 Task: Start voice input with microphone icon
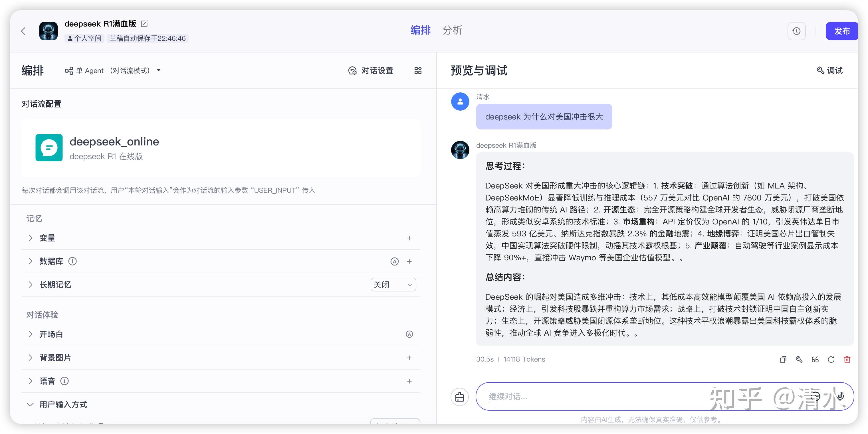[840, 396]
